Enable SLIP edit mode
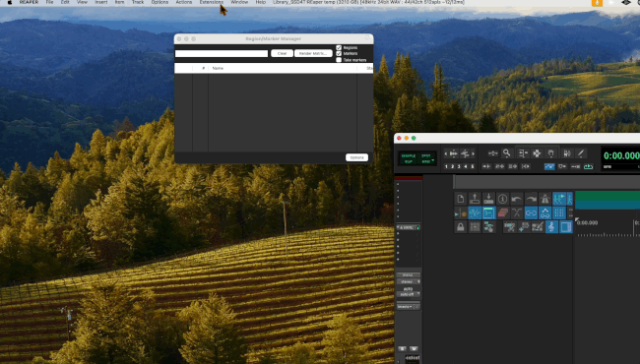Viewport: 640px width, 364px height. pos(409,161)
